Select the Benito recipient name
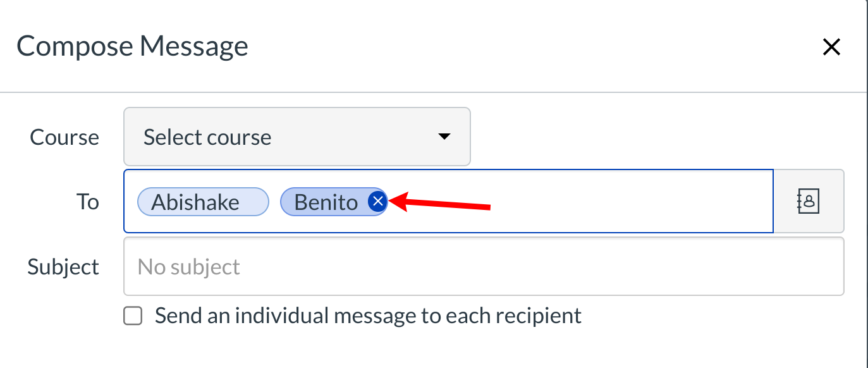Viewport: 868px width, 368px height. (326, 202)
